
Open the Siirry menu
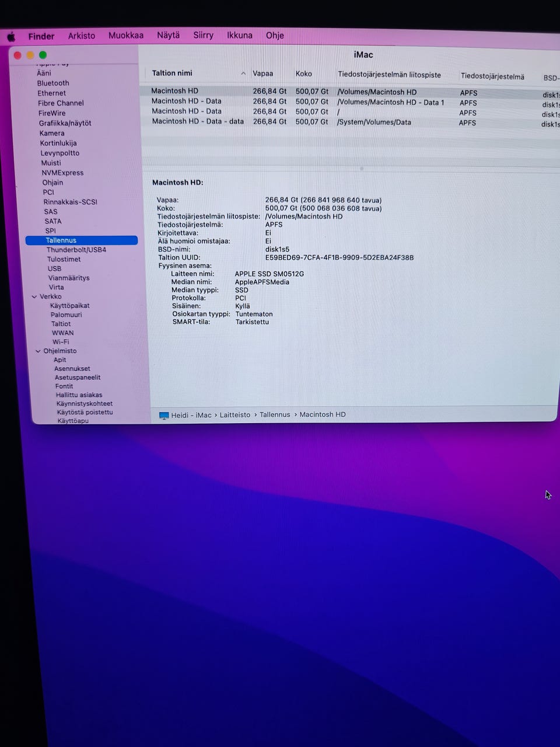pos(204,35)
